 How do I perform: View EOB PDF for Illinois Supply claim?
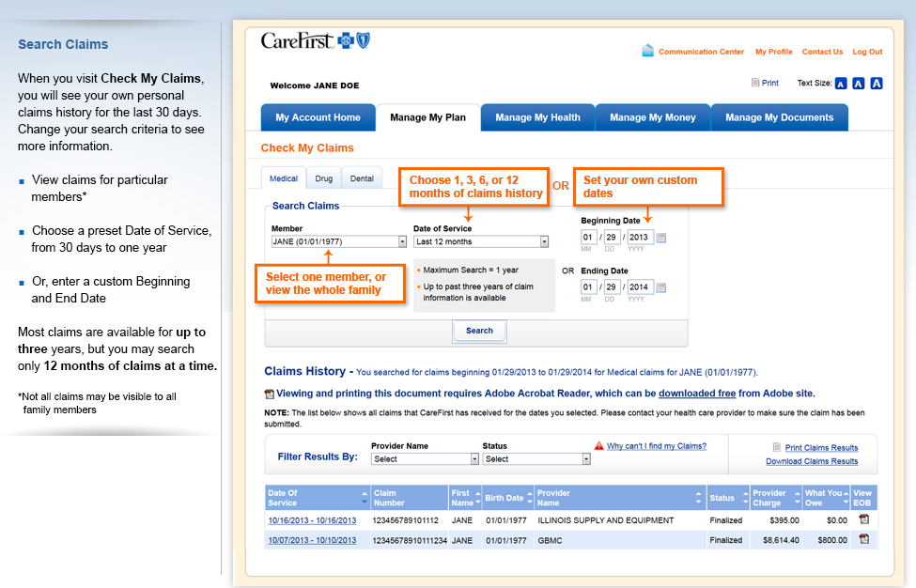864,519
